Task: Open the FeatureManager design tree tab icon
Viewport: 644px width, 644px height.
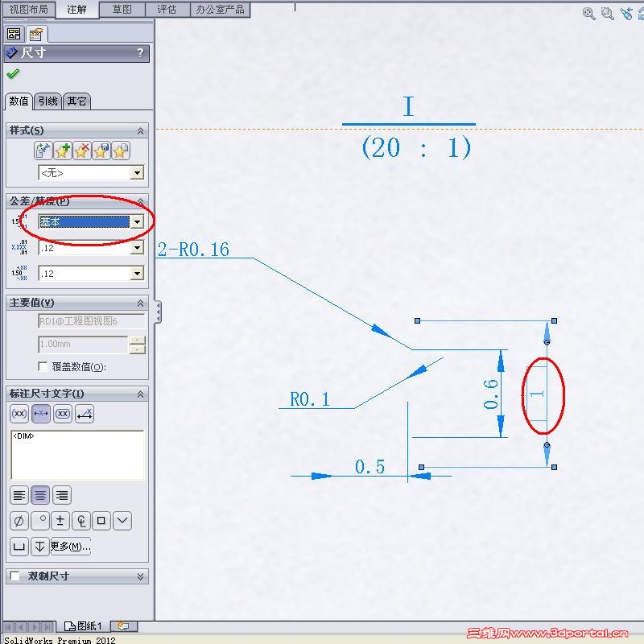Action: 14,34
